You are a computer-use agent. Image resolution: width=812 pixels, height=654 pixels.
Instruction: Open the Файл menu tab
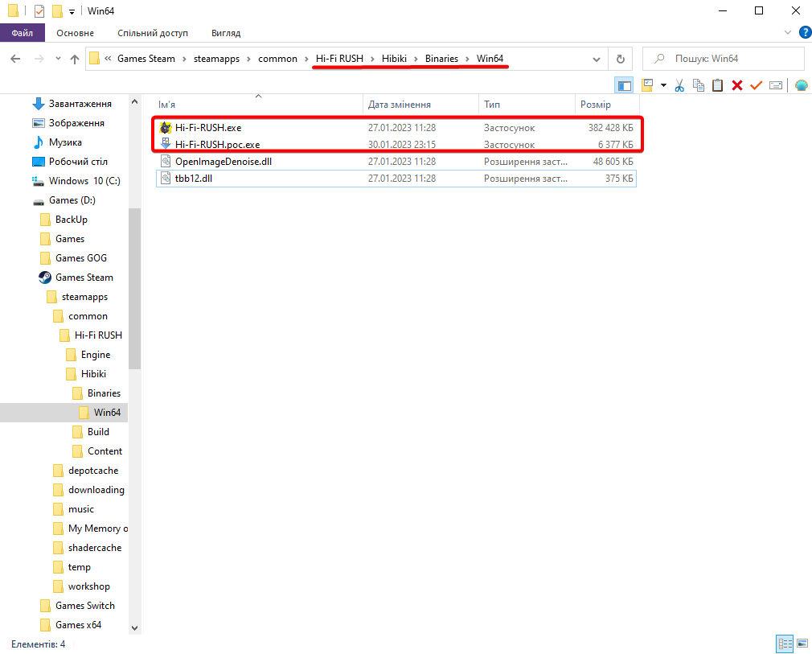pyautogui.click(x=23, y=33)
